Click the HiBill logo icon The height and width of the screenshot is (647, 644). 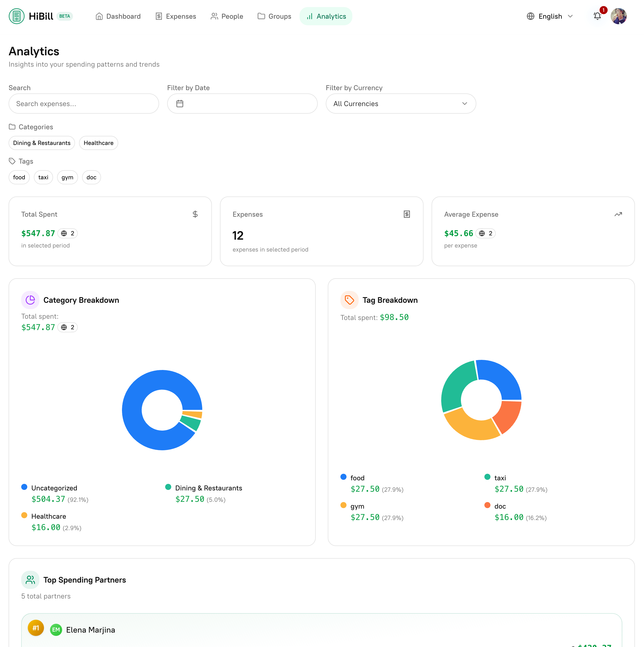(17, 16)
